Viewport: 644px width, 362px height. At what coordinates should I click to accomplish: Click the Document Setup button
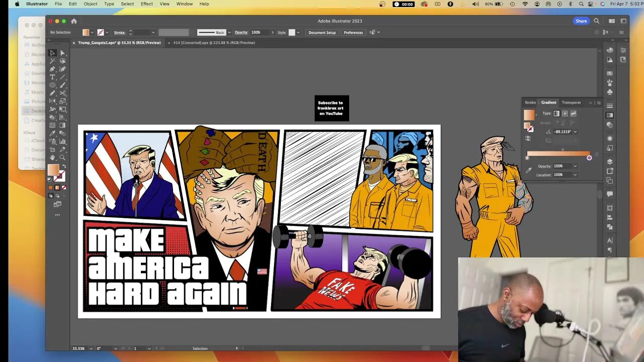coord(322,32)
